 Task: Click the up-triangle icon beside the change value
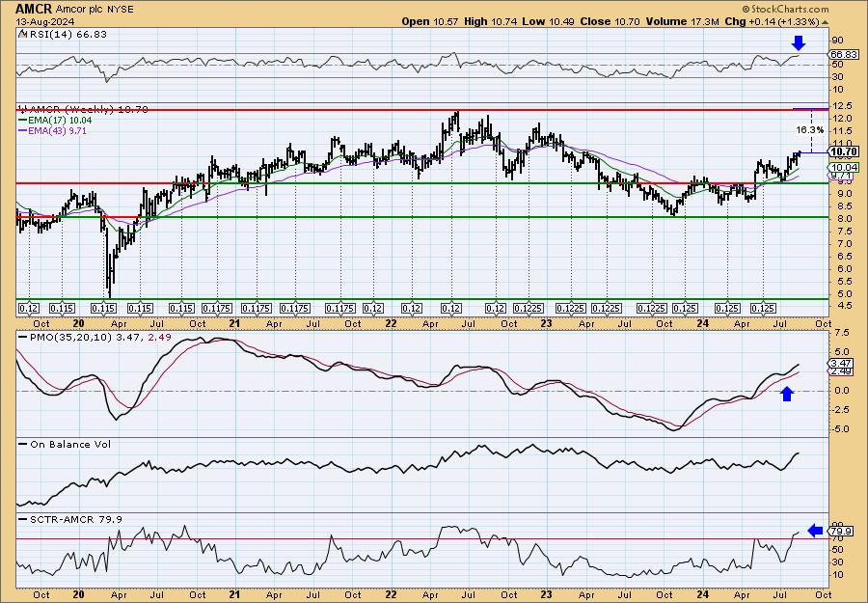(825, 22)
